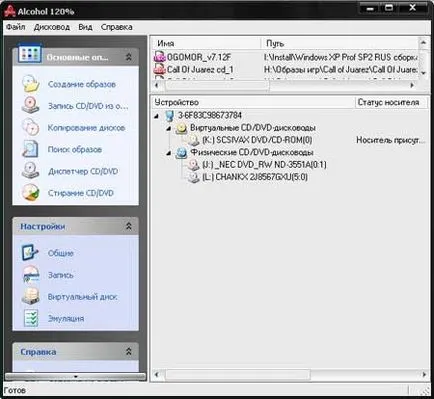
Task: Click the Поиск образов icon
Action: point(31,149)
